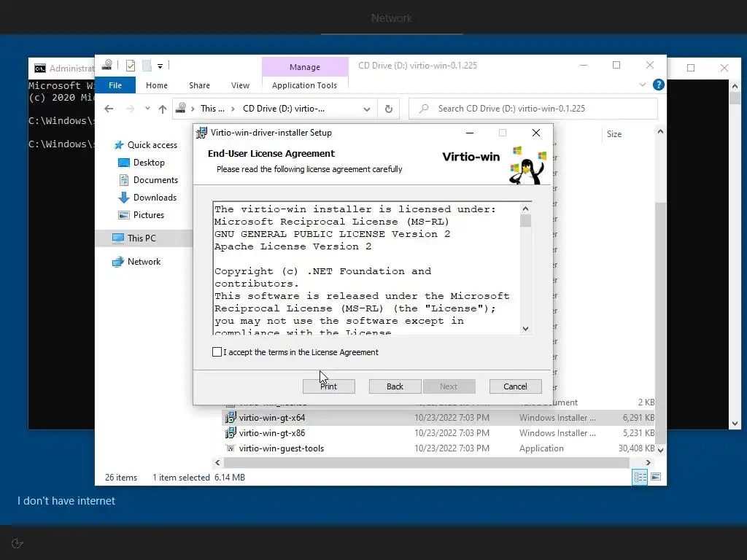Open Customize Quick Access Toolbar dropdown
747x560 pixels.
(x=160, y=66)
